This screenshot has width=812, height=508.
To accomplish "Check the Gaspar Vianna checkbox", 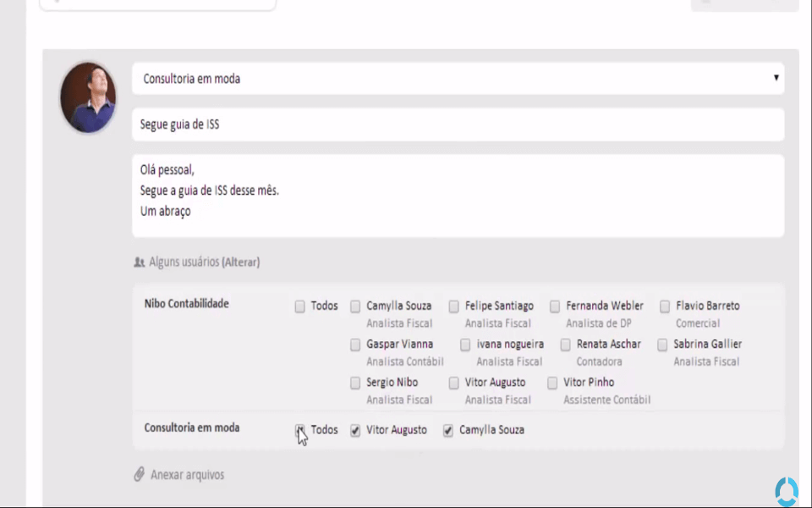I will pos(355,345).
